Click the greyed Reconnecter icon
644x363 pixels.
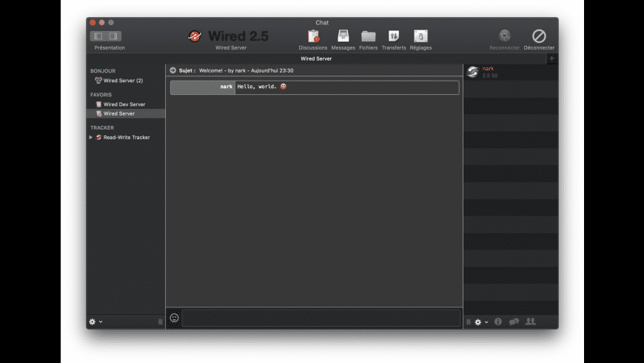[x=505, y=36]
